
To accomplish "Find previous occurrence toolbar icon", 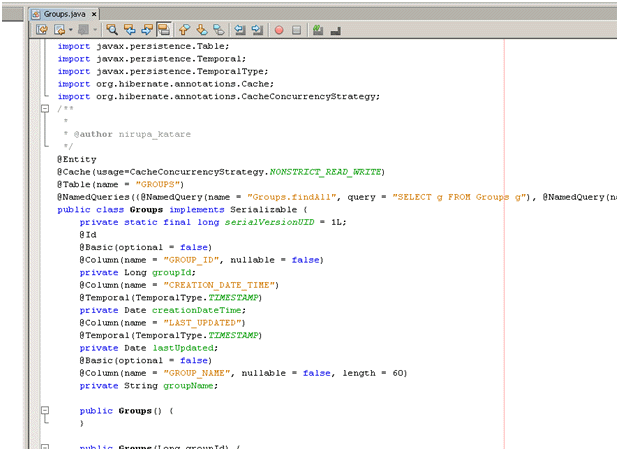I will point(129,30).
